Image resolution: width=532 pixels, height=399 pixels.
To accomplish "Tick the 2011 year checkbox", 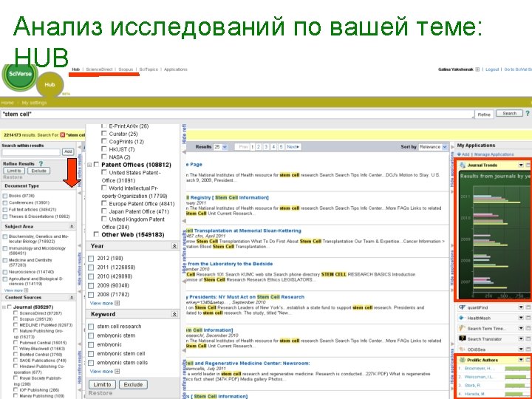I will [x=91, y=267].
